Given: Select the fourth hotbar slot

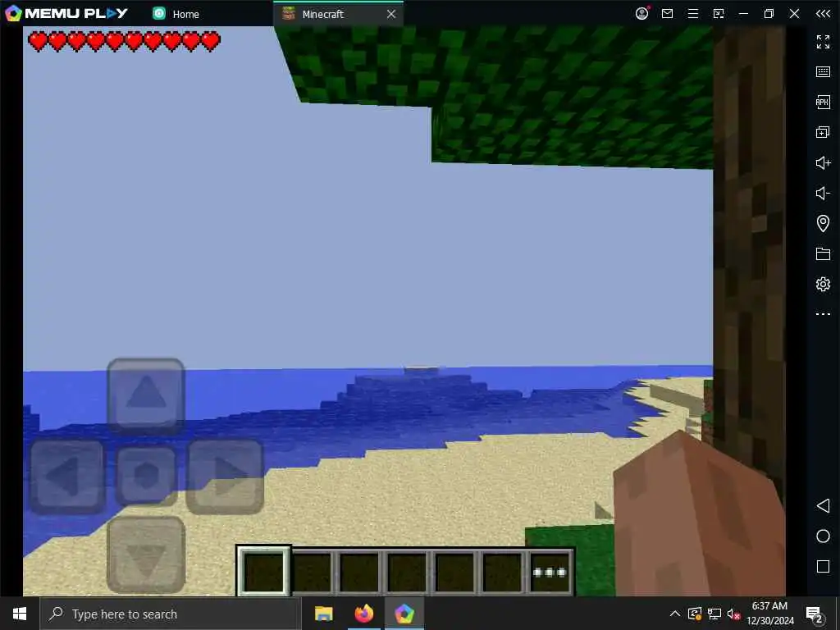Looking at the screenshot, I should click(x=407, y=572).
